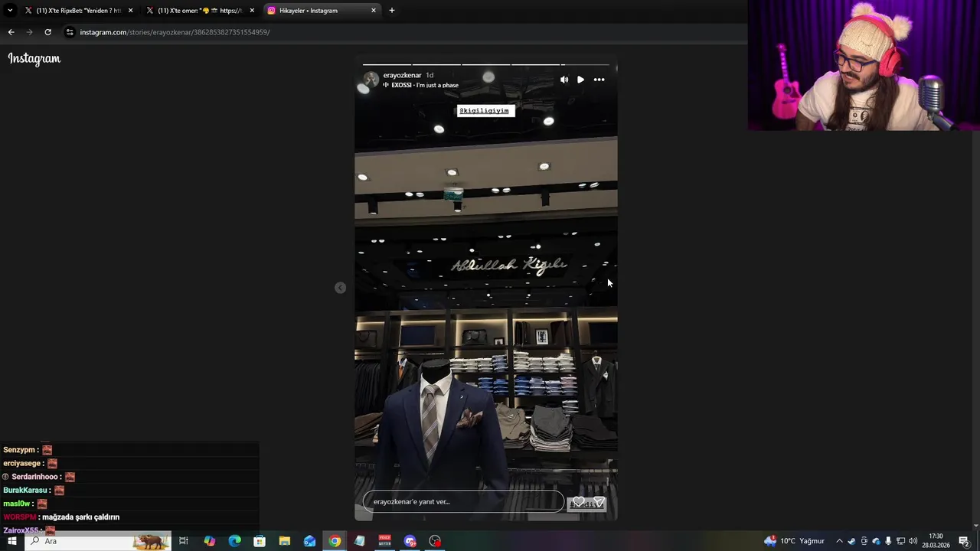Viewport: 980px width, 551px height.
Task: Like the story with the heart icon
Action: pos(579,502)
